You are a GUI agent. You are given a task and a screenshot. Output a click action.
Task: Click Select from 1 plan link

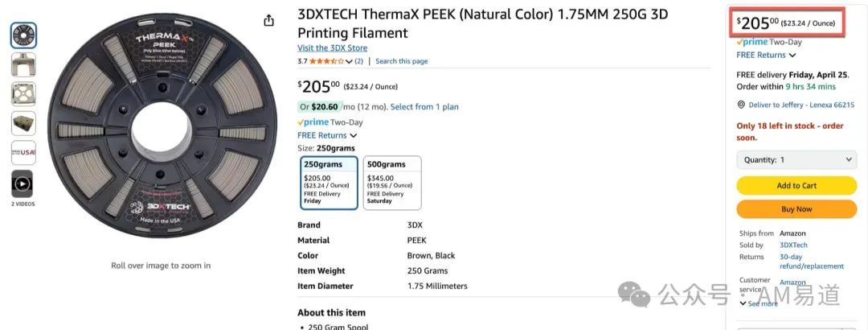(424, 106)
